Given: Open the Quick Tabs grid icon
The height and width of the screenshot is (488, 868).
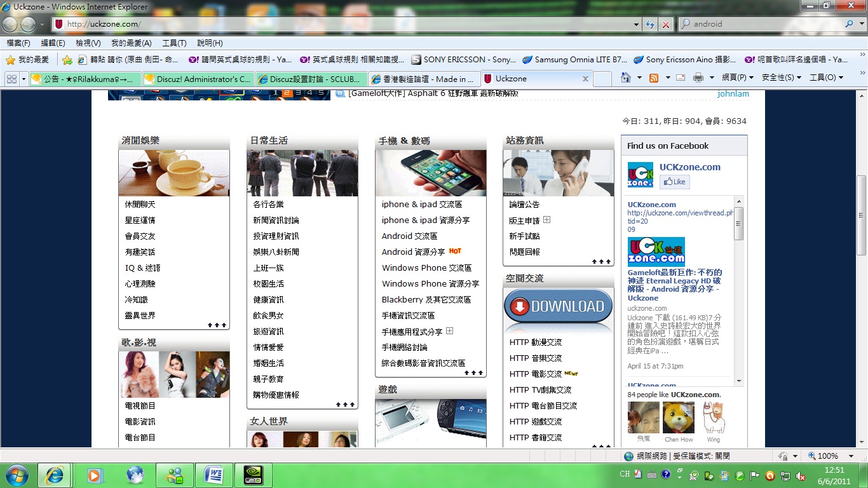Looking at the screenshot, I should pyautogui.click(x=11, y=79).
